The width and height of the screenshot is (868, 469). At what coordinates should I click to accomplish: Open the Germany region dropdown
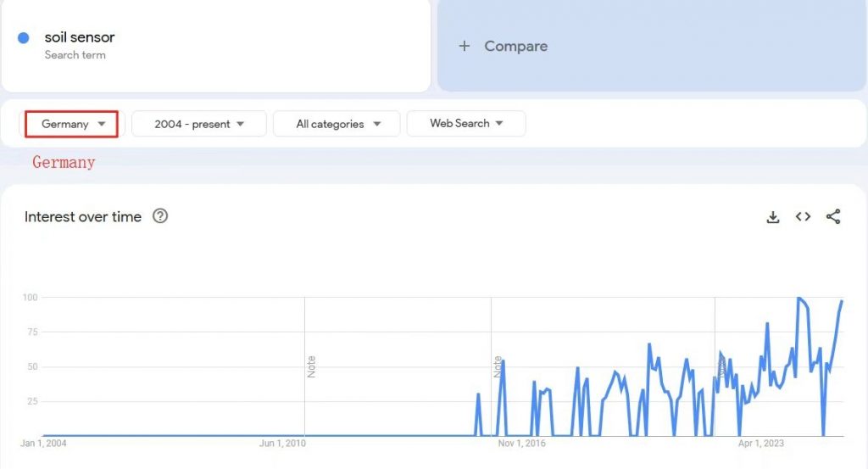point(72,124)
